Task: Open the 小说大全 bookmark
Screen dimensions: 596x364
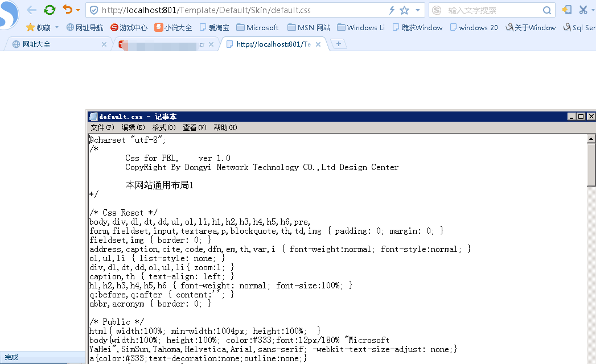Action: (174, 27)
